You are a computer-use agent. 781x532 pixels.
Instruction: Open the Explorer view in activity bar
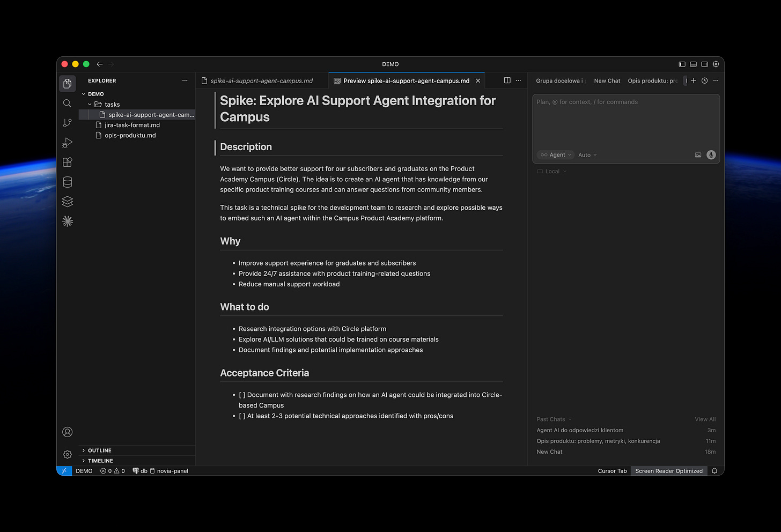point(68,84)
